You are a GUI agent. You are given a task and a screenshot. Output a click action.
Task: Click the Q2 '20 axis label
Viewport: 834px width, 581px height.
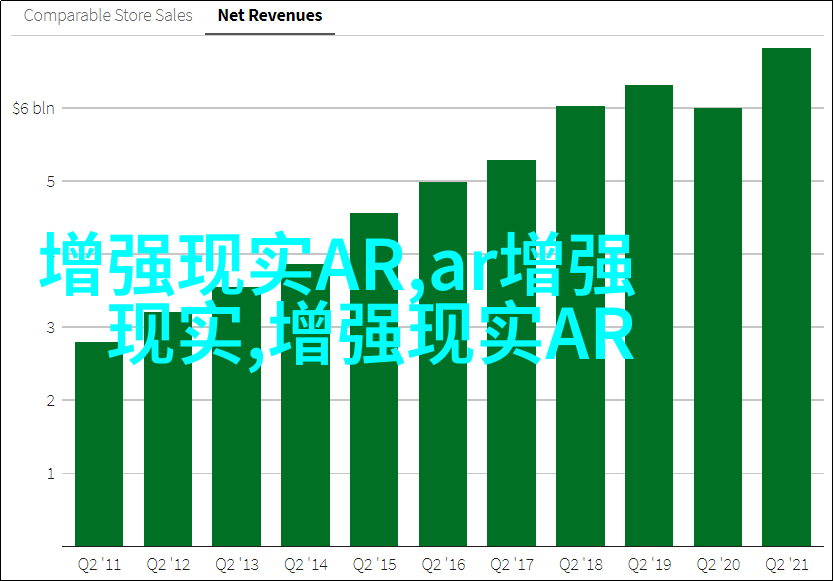click(x=718, y=565)
